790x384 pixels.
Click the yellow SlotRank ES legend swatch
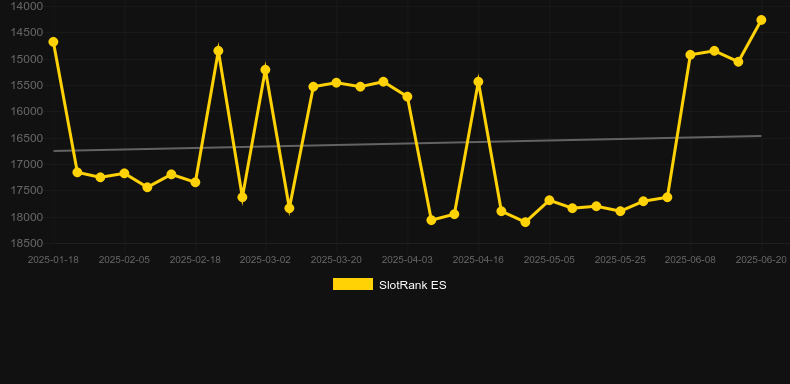353,284
